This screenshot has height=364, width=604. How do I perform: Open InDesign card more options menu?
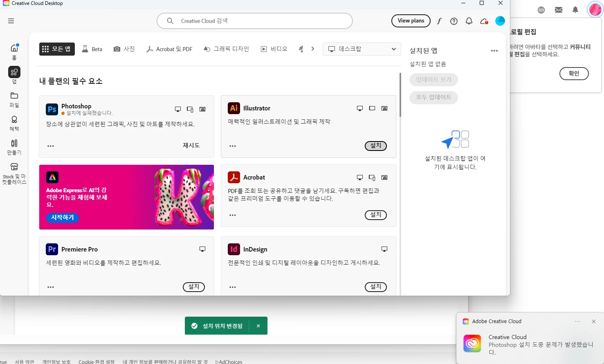point(233,287)
